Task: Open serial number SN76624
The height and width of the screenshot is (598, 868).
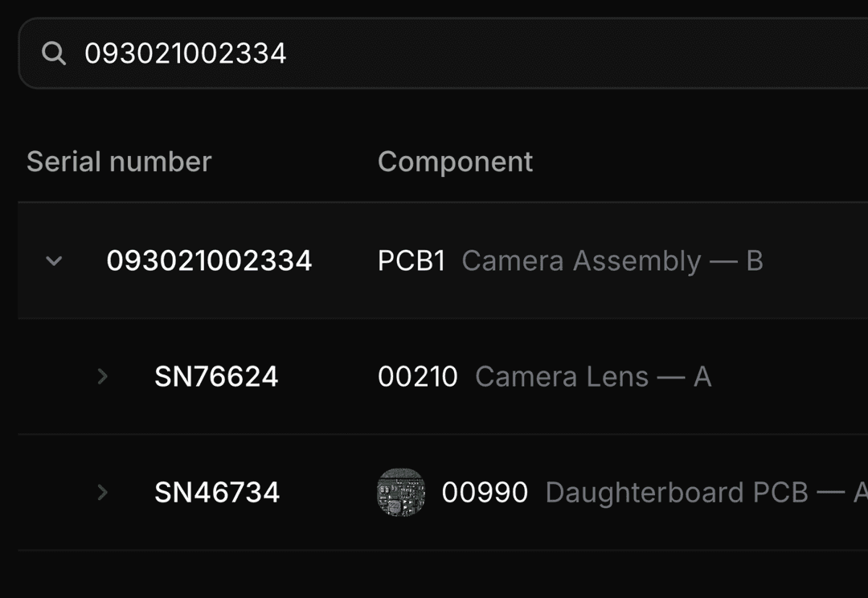Action: click(x=216, y=376)
